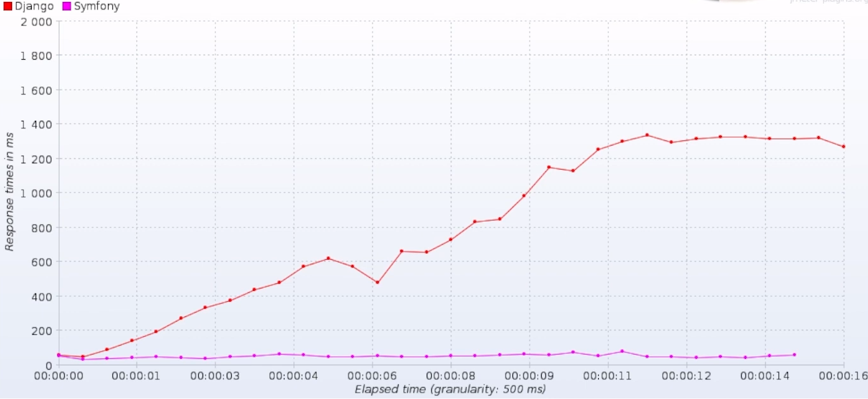
Task: Click the 00:00:04 x-axis tick label
Action: (294, 375)
